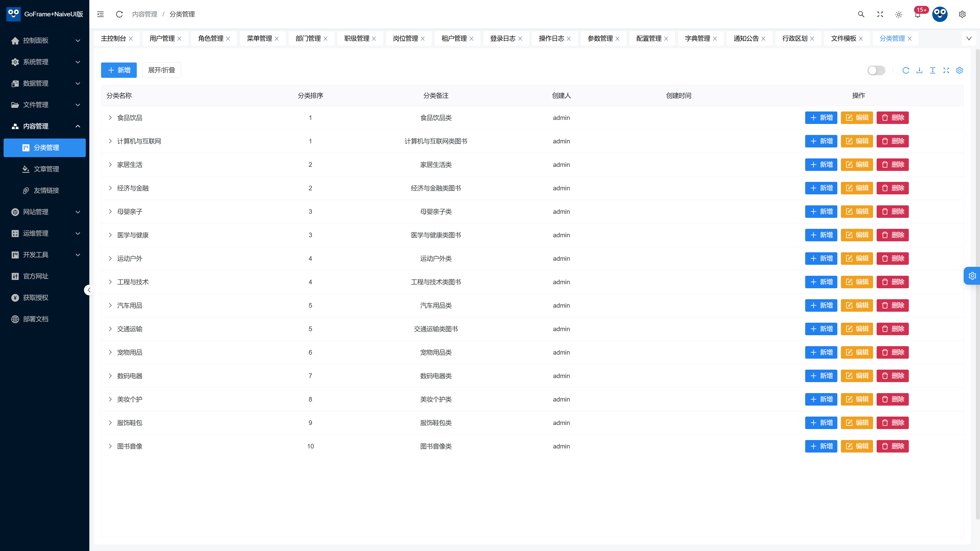Open notifications bell with 15+ badge
This screenshot has width=980, height=551.
pos(918,14)
